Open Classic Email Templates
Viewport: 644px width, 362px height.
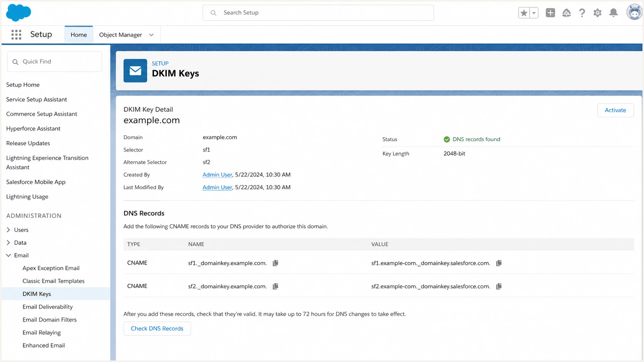pos(54,281)
